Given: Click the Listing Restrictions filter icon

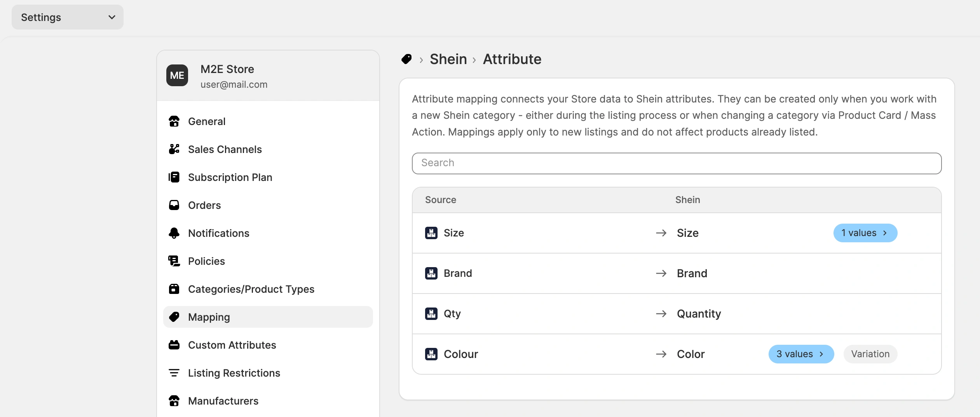Looking at the screenshot, I should pos(174,373).
